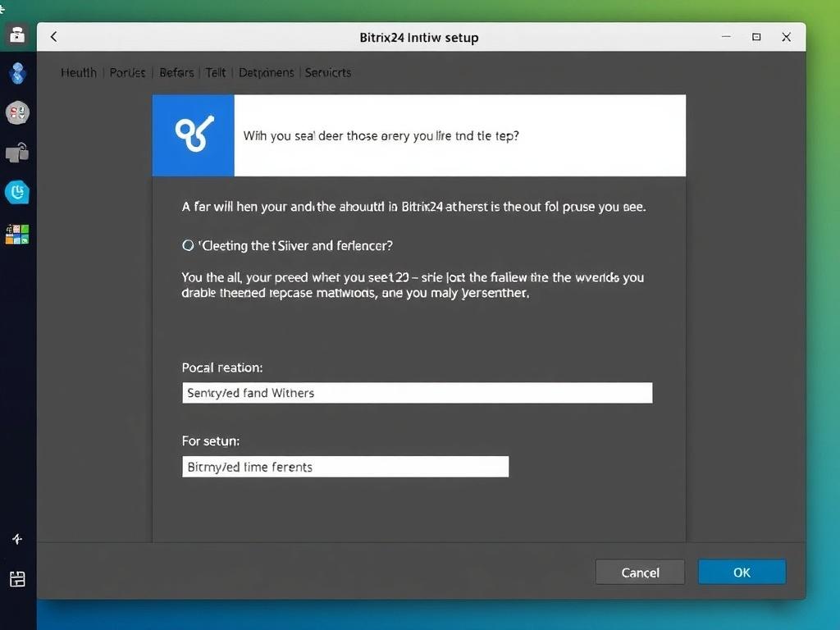Switch to the Befars tab
Screen dimensions: 840x630
coord(176,72)
